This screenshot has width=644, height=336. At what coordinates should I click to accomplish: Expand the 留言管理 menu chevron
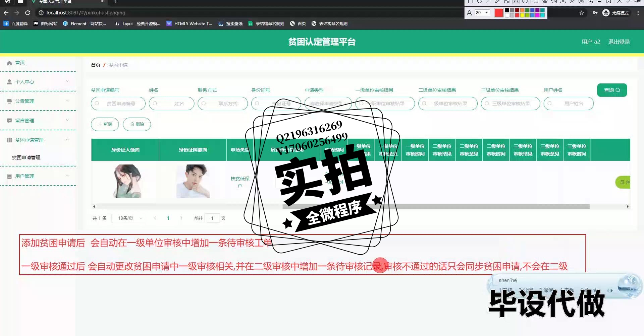pyautogui.click(x=67, y=120)
